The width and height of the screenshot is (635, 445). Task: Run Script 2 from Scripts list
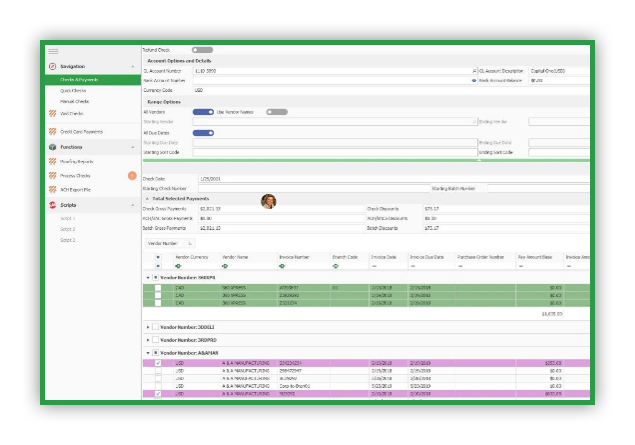(x=68, y=229)
